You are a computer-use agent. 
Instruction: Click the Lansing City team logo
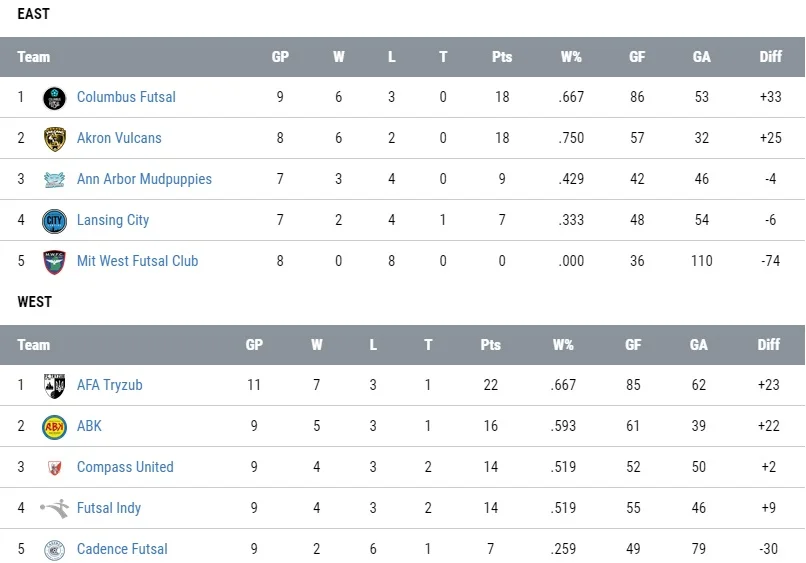pyautogui.click(x=54, y=221)
